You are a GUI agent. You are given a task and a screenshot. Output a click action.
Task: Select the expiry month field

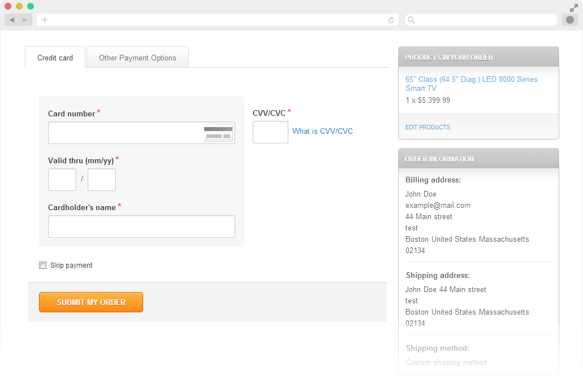(x=62, y=180)
